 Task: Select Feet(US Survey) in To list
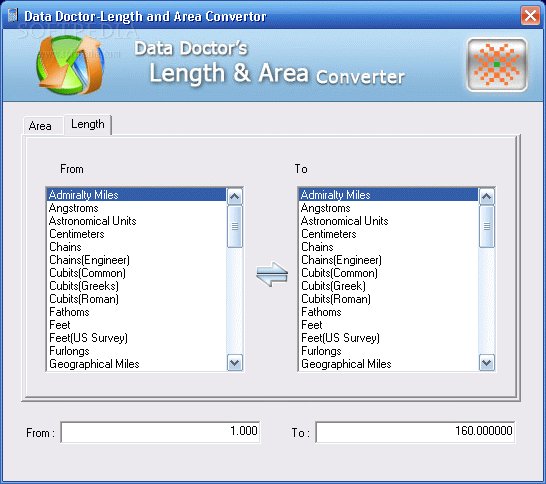click(389, 338)
